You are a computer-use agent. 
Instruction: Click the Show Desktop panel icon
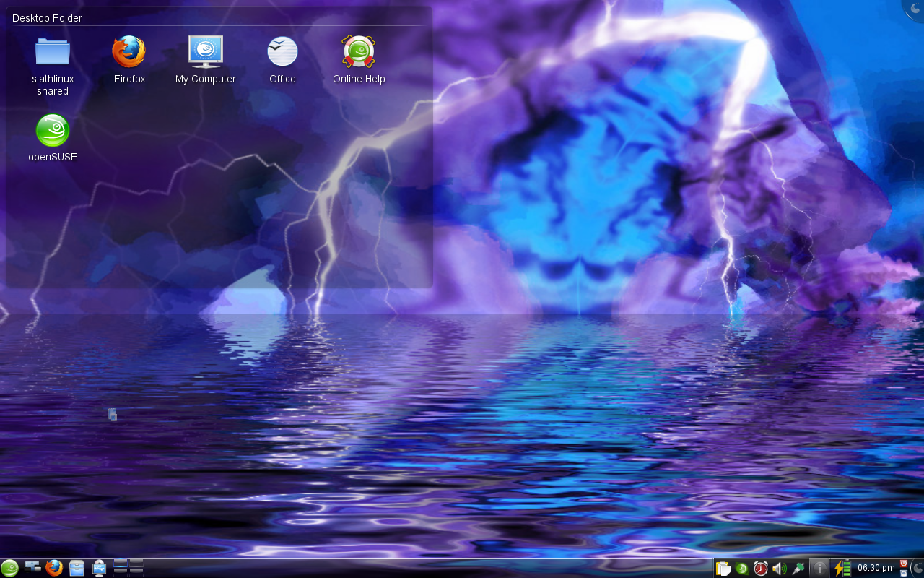tap(32, 566)
